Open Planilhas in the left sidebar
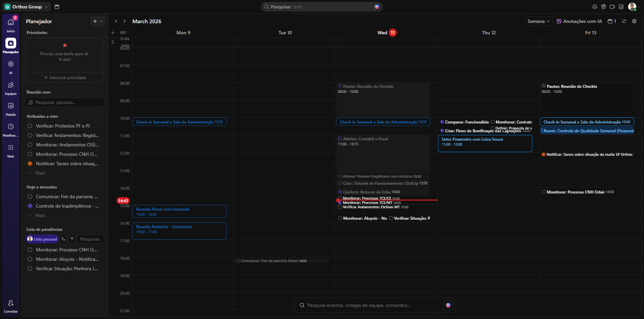 [x=11, y=127]
